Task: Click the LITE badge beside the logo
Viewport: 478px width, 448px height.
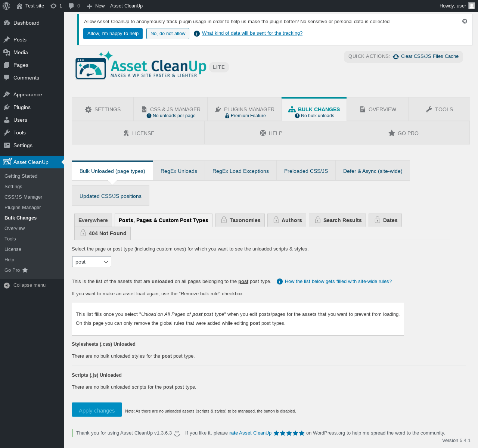Action: (x=219, y=67)
